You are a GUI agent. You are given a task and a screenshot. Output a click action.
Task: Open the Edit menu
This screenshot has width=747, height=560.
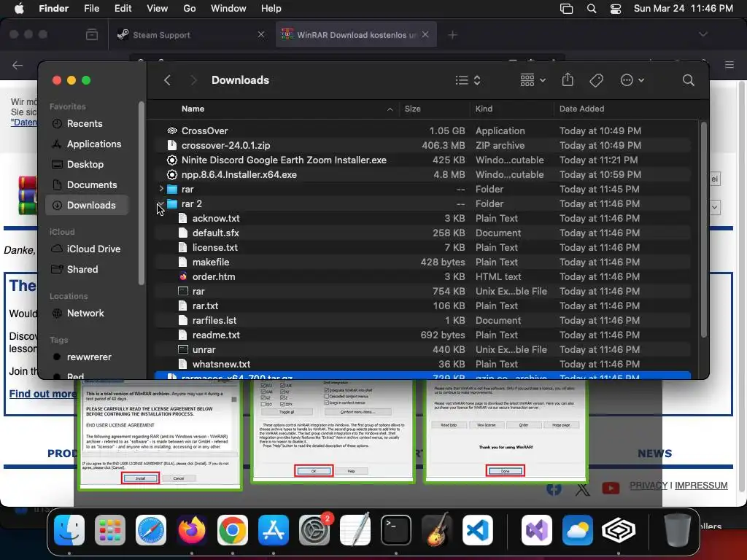123,9
